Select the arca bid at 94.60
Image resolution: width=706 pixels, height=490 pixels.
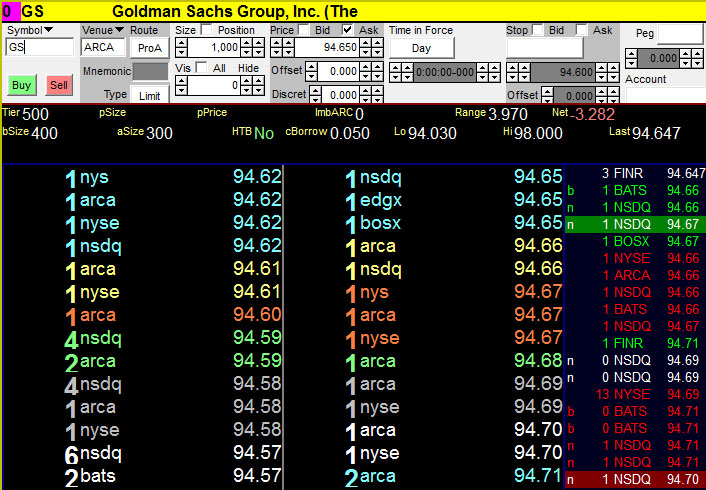point(143,315)
